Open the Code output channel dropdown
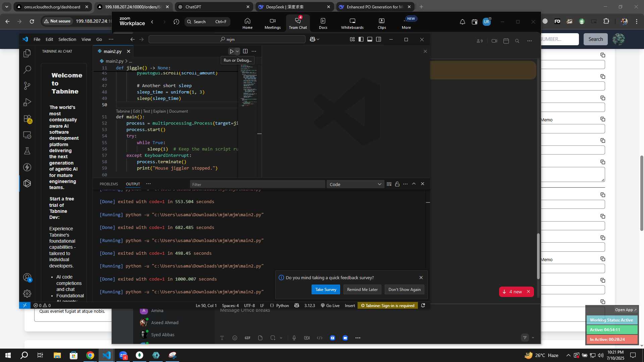This screenshot has width=644, height=362. 355,184
